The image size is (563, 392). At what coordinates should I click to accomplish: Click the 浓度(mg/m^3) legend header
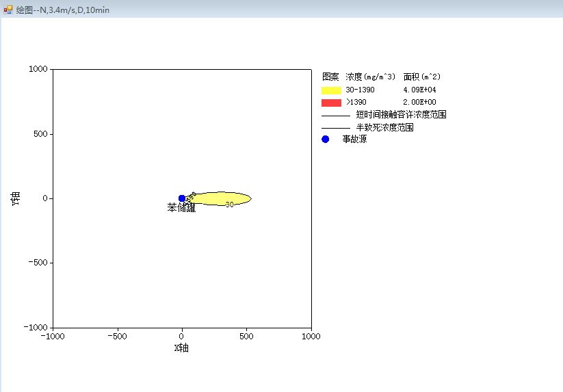click(371, 77)
